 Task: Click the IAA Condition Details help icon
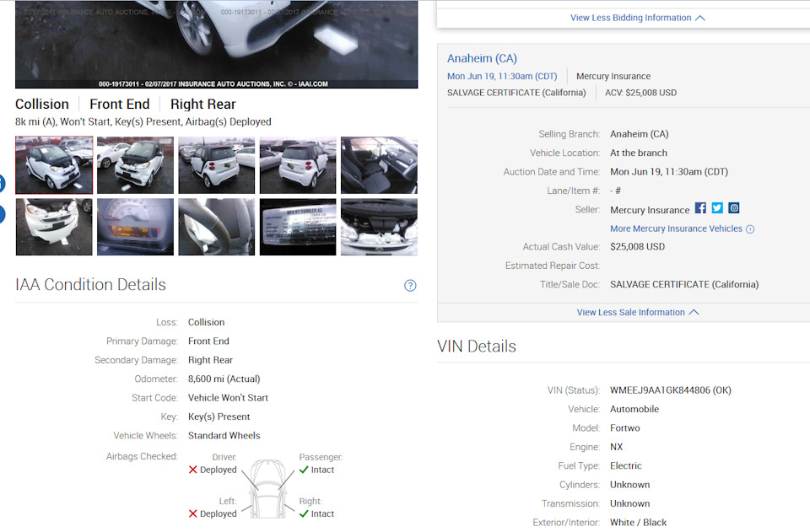tap(410, 285)
